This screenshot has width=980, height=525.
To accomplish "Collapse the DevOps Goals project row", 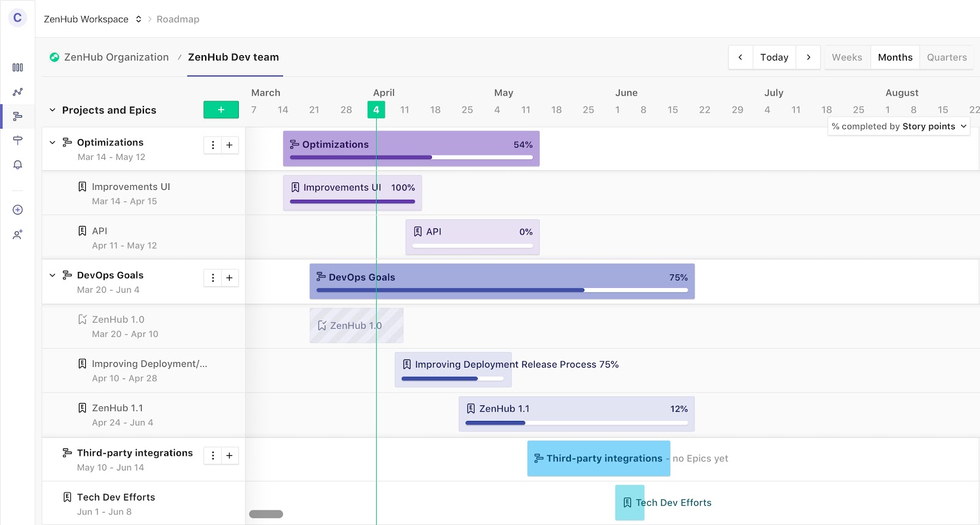I will (x=53, y=275).
